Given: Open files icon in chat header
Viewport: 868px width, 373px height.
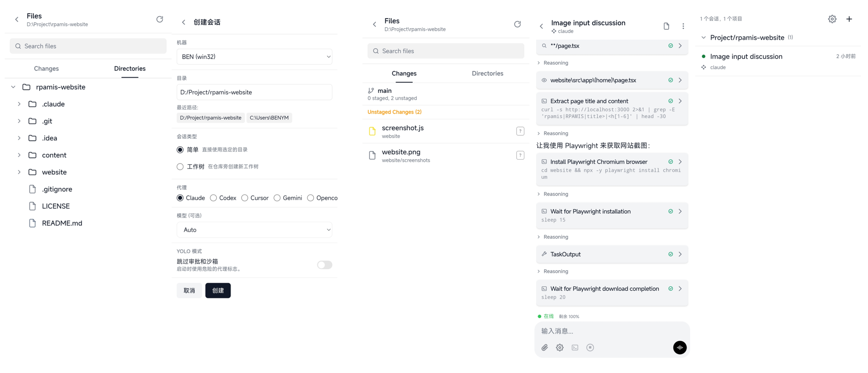Looking at the screenshot, I should point(666,26).
